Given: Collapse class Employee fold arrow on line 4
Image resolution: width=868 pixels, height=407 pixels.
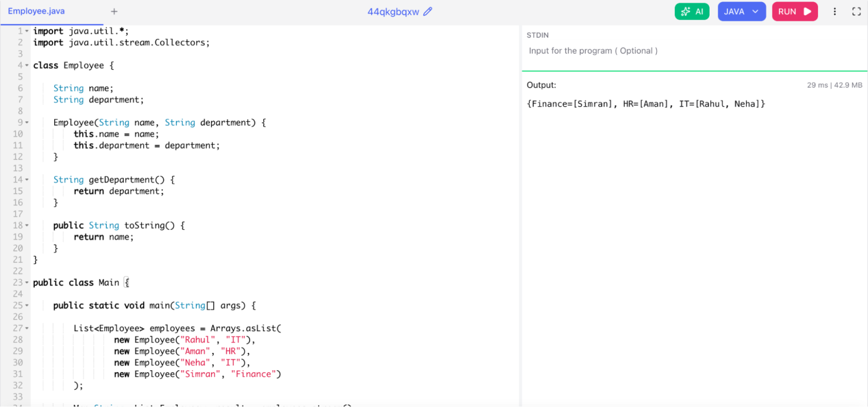Looking at the screenshot, I should coord(27,66).
